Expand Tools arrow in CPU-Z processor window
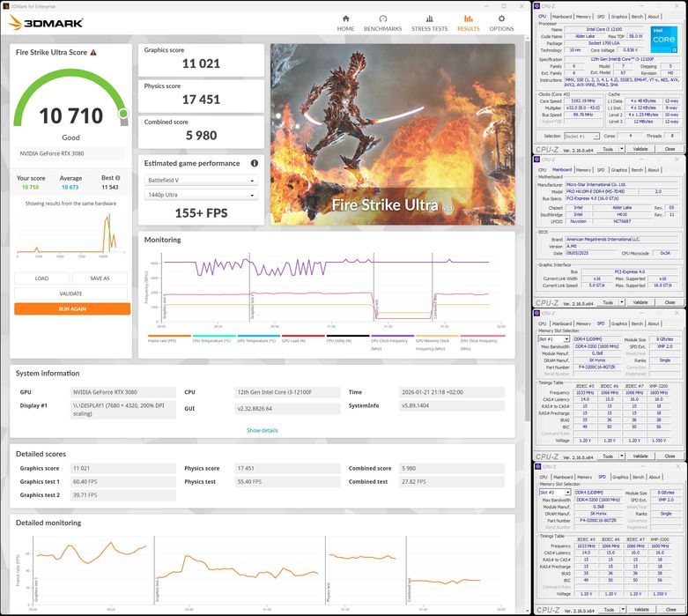This screenshot has width=688, height=616. pos(622,149)
